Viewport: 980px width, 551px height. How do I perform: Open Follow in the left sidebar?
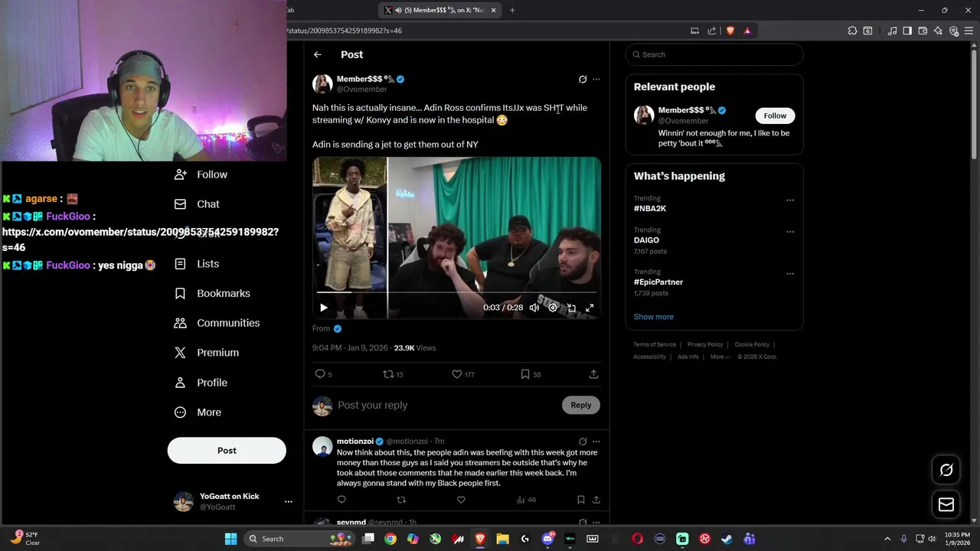point(201,174)
